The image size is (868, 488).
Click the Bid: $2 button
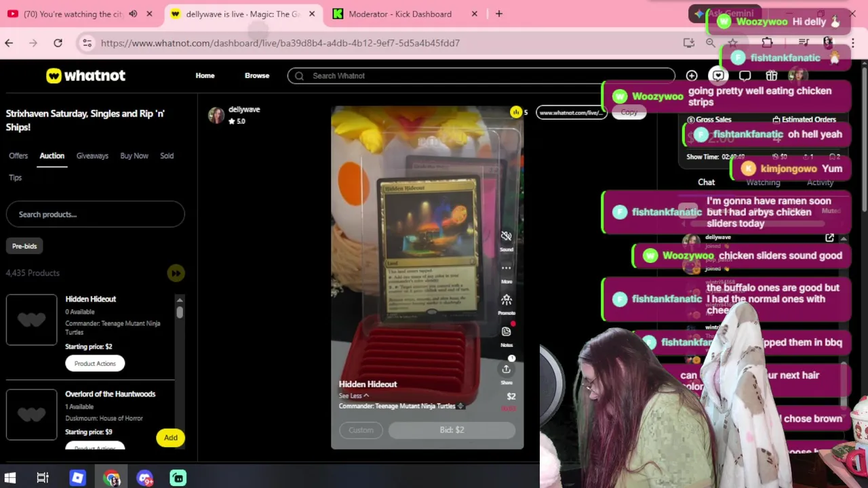click(452, 430)
